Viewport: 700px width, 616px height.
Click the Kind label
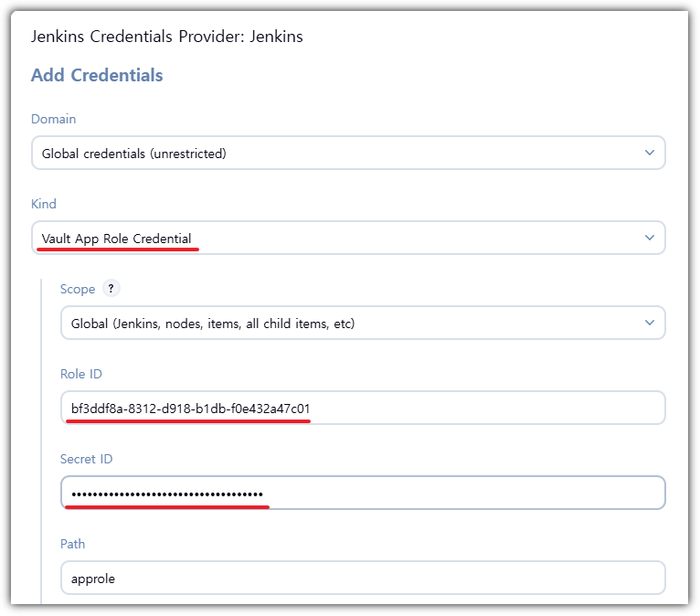tap(44, 204)
